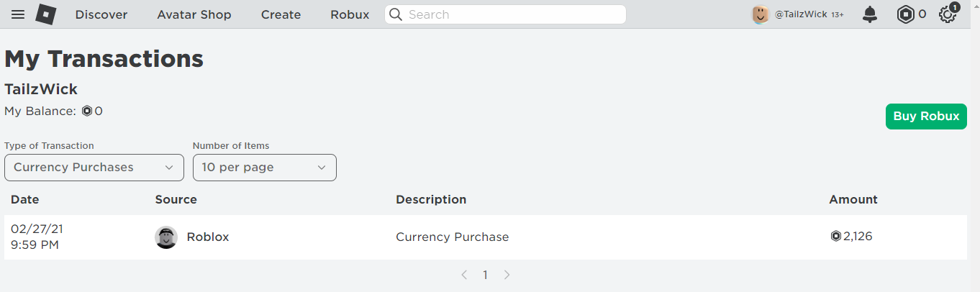Click the Roblox logo home icon

(x=46, y=14)
